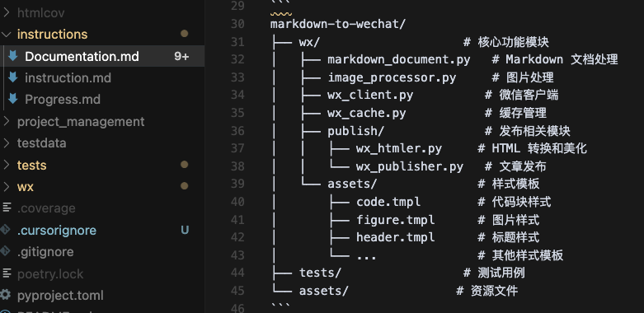Viewport: 644px width, 313px height.
Task: Click the markdown icon beside Progress.md
Action: [x=13, y=100]
